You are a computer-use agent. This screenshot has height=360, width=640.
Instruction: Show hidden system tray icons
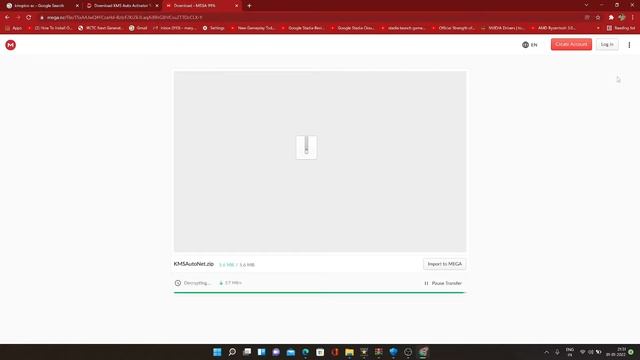point(547,352)
